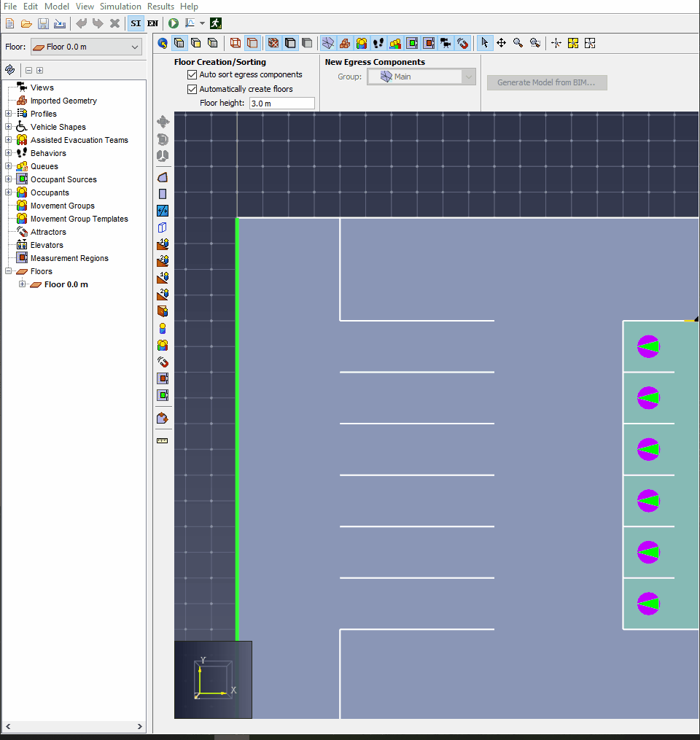The width and height of the screenshot is (700, 740).
Task: Click Generate Model from BIM button
Action: tap(546, 82)
